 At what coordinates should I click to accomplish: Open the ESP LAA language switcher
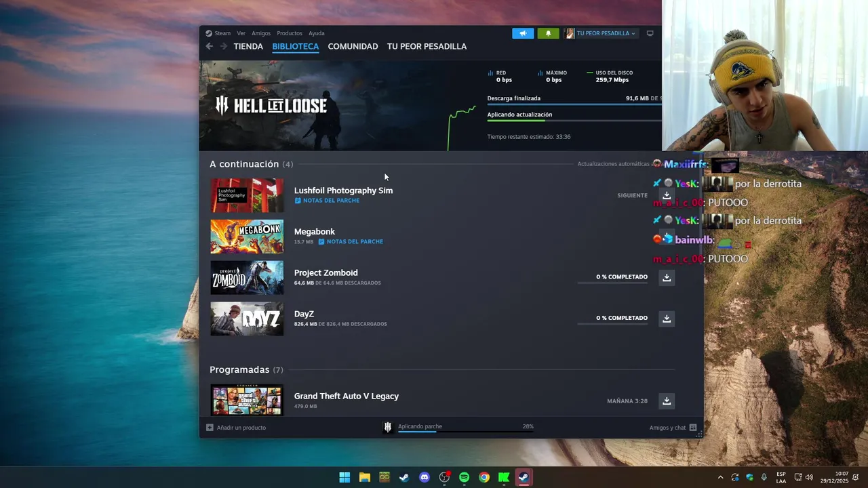tap(781, 477)
